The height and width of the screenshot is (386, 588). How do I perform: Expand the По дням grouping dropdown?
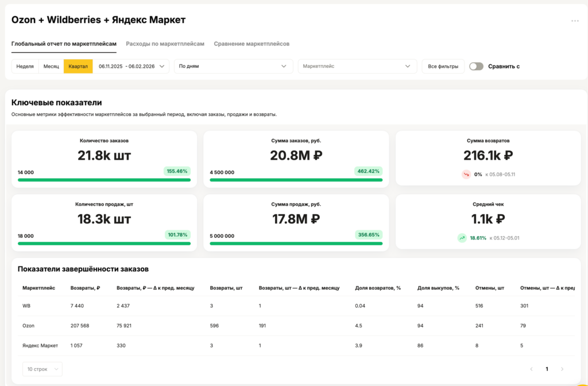(233, 66)
